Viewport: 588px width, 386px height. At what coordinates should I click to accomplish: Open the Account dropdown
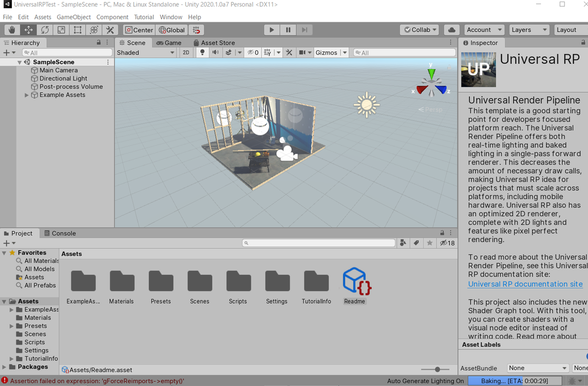point(484,30)
